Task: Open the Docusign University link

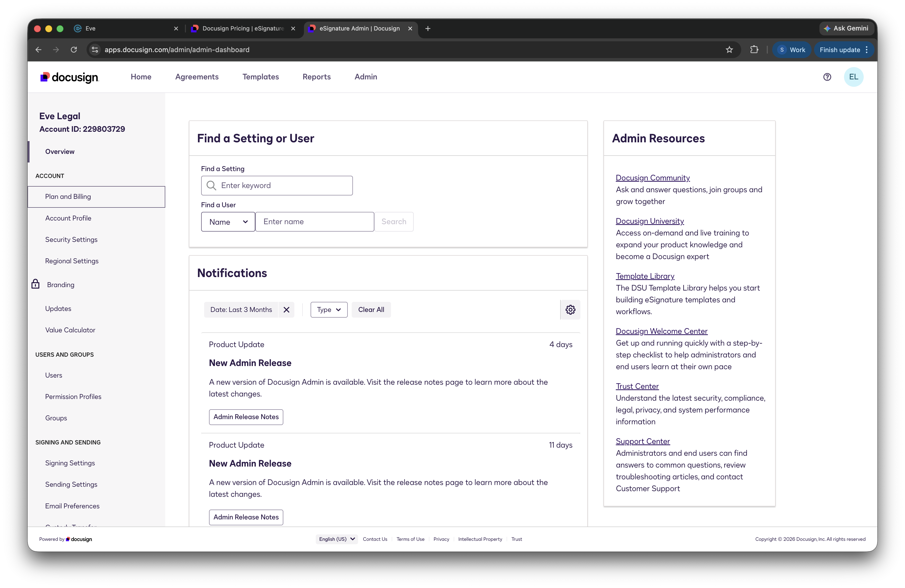Action: (x=650, y=221)
